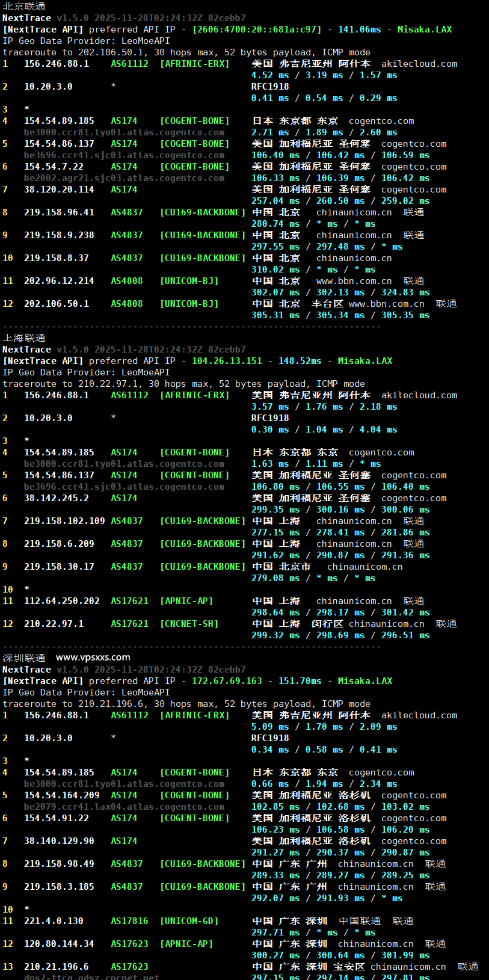Select hop IP 154.54.164.209
Image resolution: width=489 pixels, height=980 pixels.
click(62, 795)
